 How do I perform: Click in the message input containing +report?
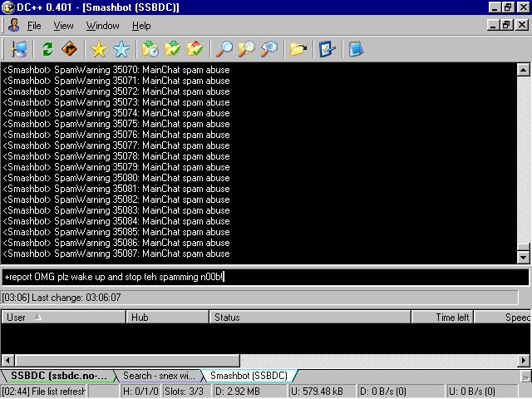tap(265, 277)
